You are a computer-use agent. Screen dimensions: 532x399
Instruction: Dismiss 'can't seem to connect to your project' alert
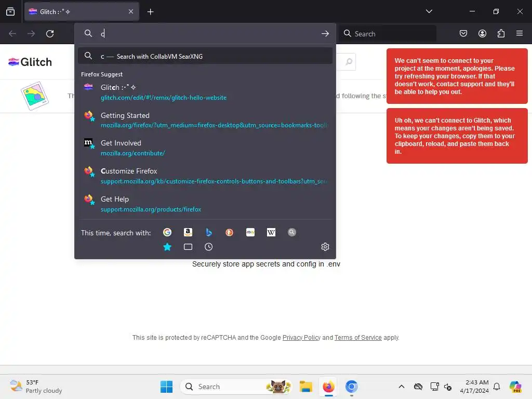tap(457, 76)
